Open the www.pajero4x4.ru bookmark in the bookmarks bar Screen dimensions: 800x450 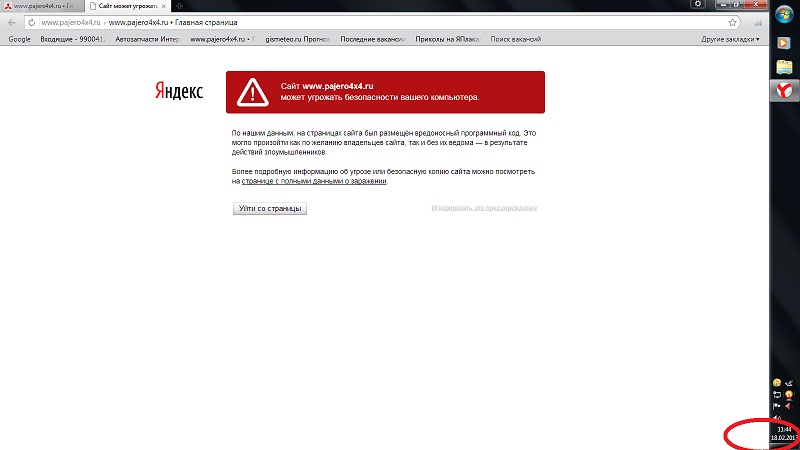[222, 39]
